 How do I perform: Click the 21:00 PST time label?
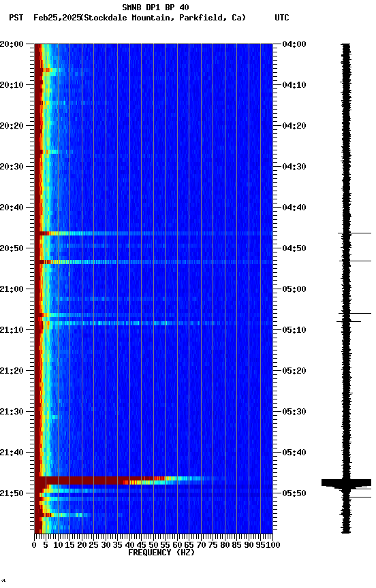12,289
